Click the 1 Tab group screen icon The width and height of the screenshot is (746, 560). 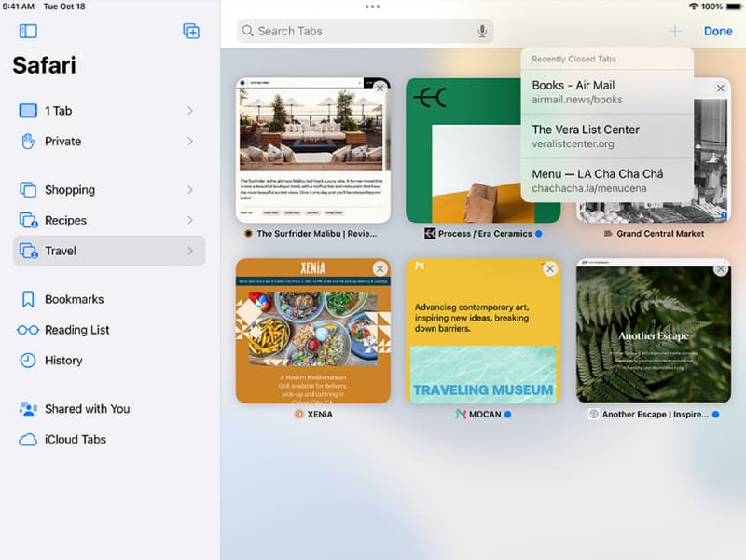[28, 111]
